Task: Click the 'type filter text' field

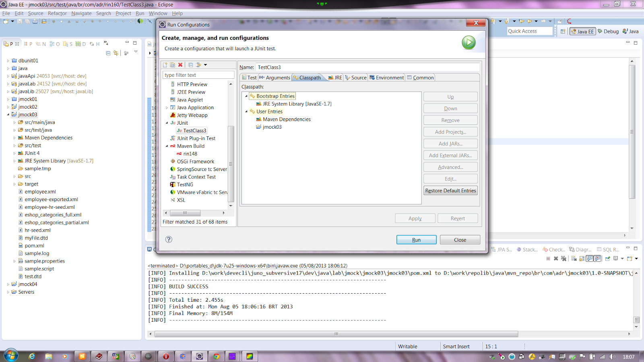Action: coord(198,75)
